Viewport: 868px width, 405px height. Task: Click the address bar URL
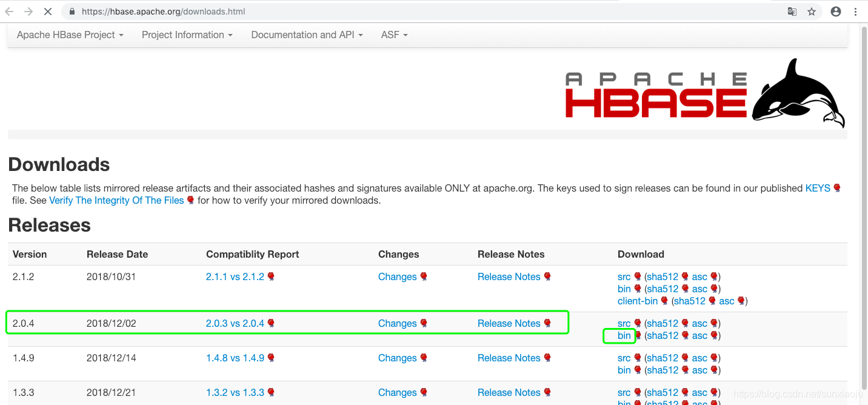pos(163,12)
